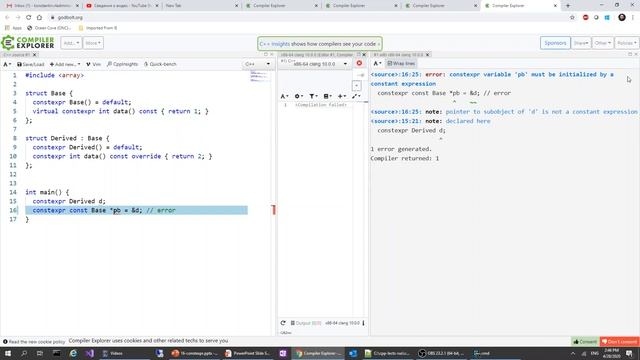This screenshot has width=640, height=360.
Task: Open the Add new dropdown in editor
Action: pos(65,64)
